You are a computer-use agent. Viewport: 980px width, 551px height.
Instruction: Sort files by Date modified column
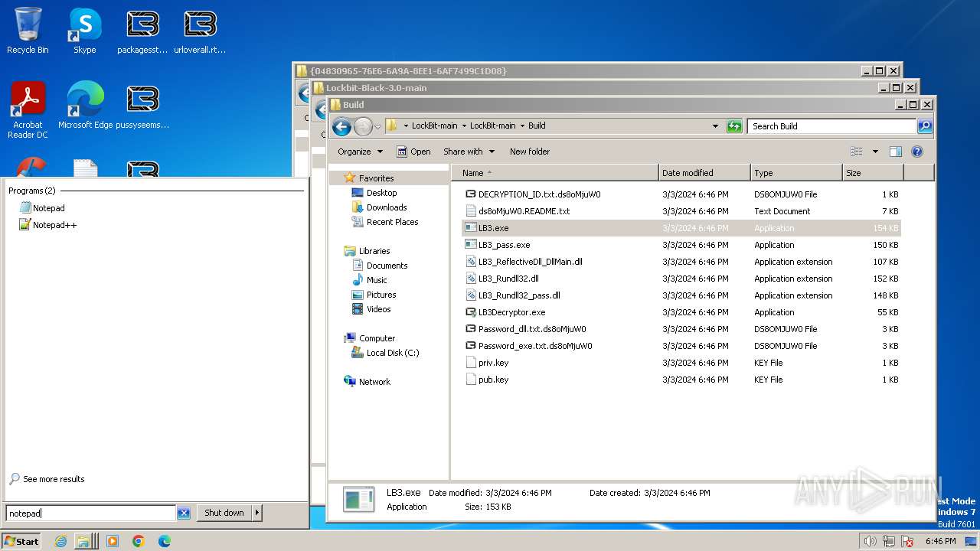(704, 173)
